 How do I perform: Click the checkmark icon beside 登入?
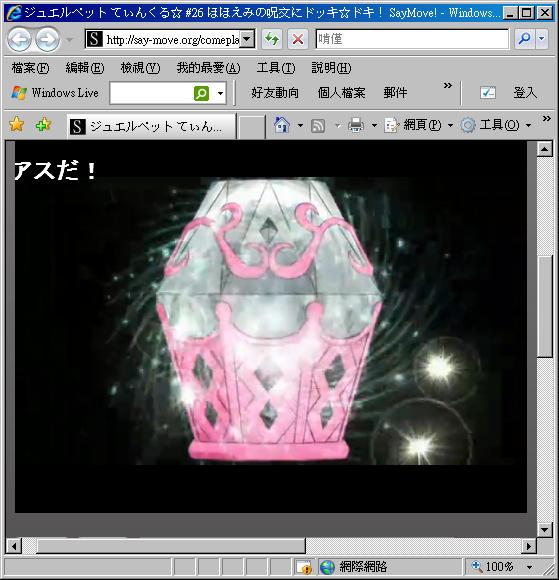[x=488, y=92]
